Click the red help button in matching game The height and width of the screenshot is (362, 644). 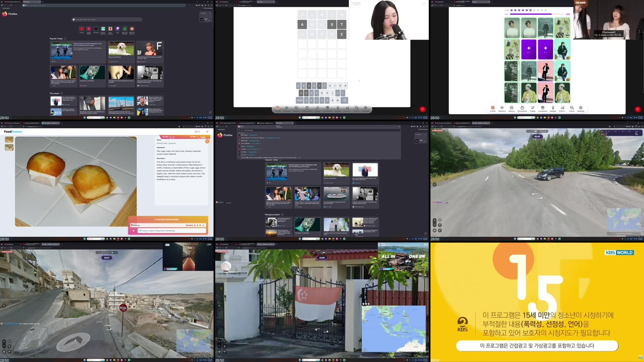pyautogui.click(x=637, y=109)
